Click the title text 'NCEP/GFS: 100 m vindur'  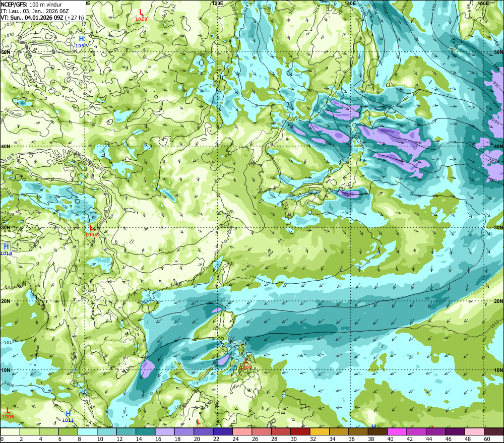(x=31, y=5)
